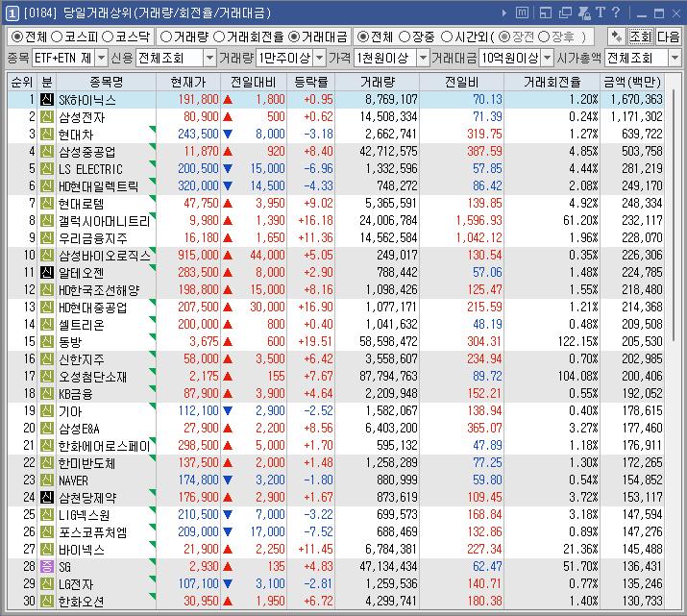
Task: Select 전체 session radio beside 장중
Action: click(x=362, y=37)
